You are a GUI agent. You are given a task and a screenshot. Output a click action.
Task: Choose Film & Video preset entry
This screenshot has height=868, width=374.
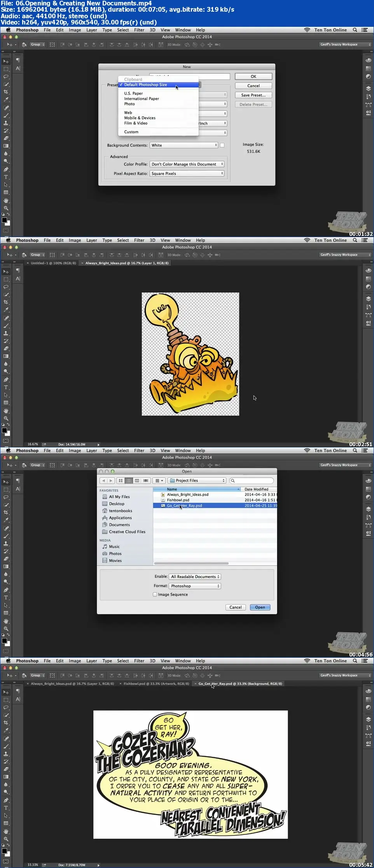pyautogui.click(x=136, y=123)
